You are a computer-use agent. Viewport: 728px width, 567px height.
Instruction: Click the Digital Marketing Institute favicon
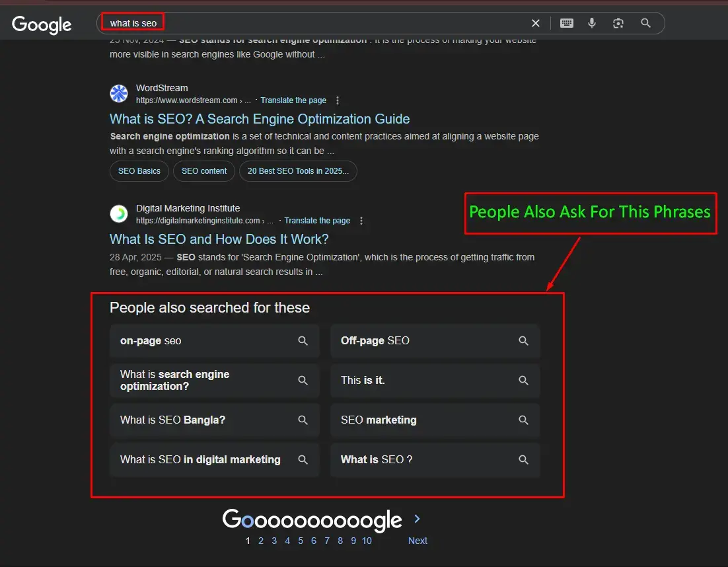point(119,214)
